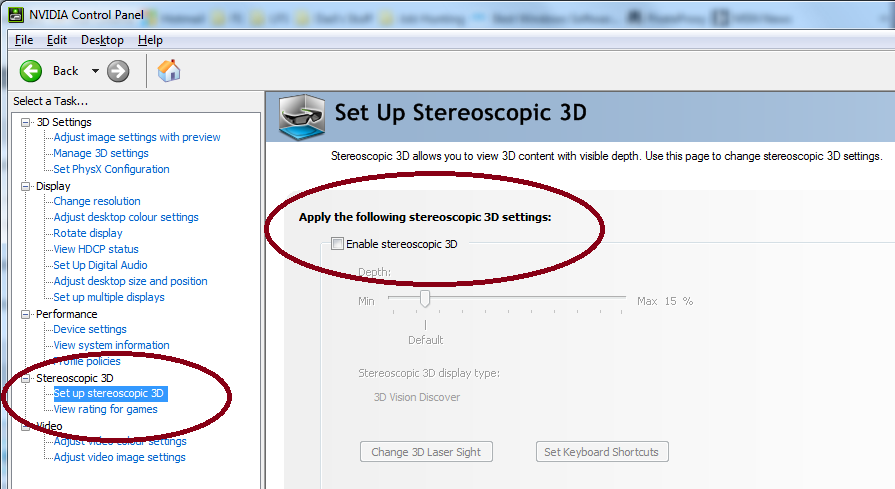Collapse the 3D Settings tree node
Viewport: 895px width, 489px height.
pos(25,122)
